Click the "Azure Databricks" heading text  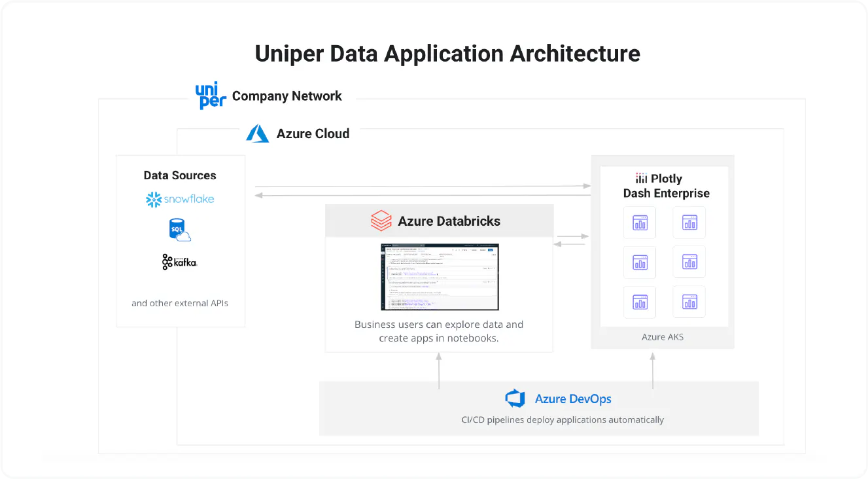click(449, 221)
